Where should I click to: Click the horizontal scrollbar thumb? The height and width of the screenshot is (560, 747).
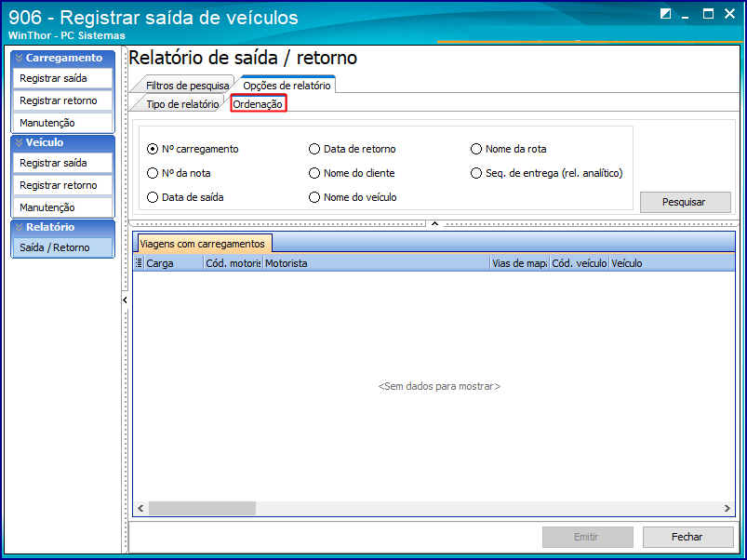pos(202,509)
